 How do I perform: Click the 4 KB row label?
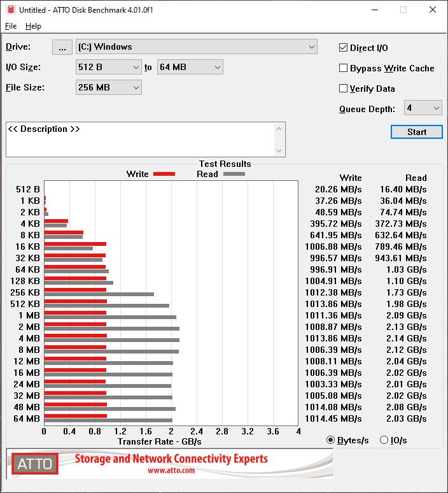[x=30, y=224]
